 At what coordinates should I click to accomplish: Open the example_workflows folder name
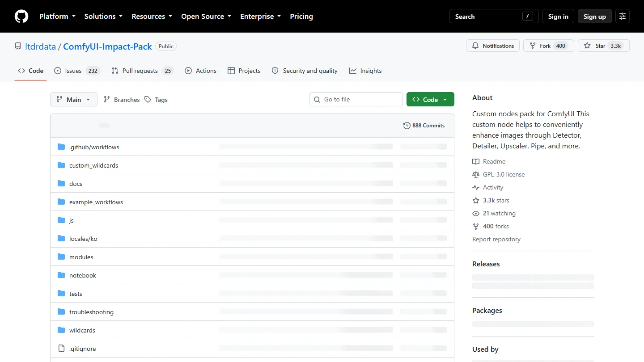(x=96, y=202)
